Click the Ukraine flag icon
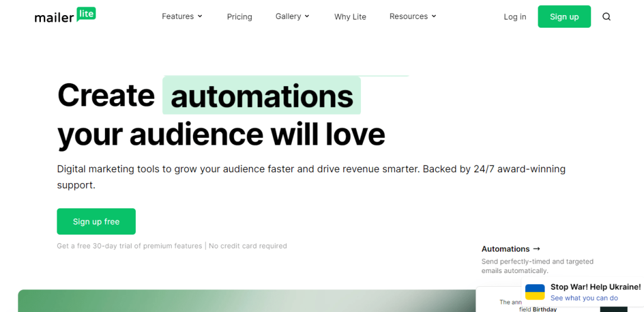This screenshot has height=312, width=644. click(x=535, y=292)
